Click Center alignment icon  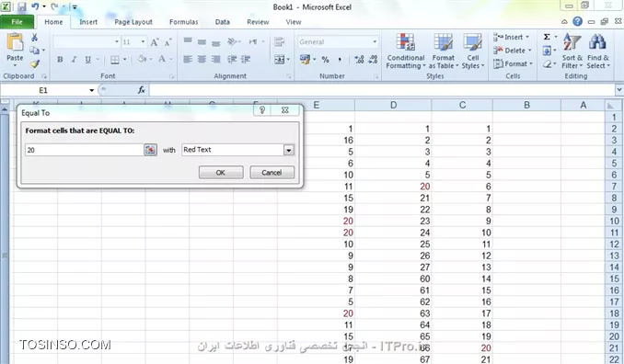[x=202, y=60]
